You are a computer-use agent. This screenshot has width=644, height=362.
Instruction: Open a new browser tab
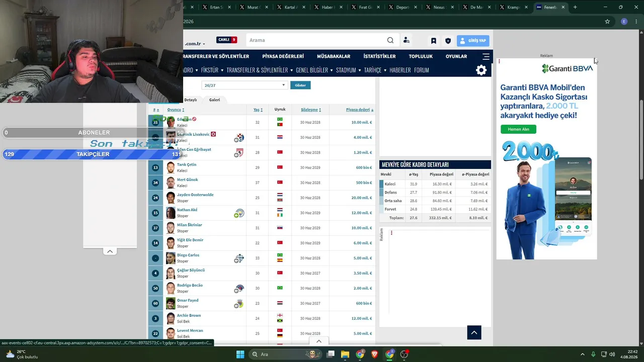click(575, 7)
